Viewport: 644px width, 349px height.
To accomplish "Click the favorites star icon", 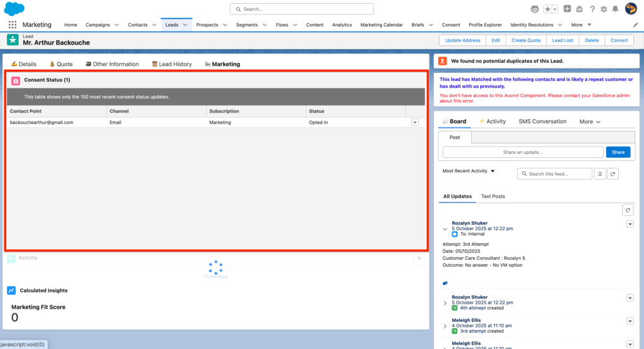I will pyautogui.click(x=548, y=9).
